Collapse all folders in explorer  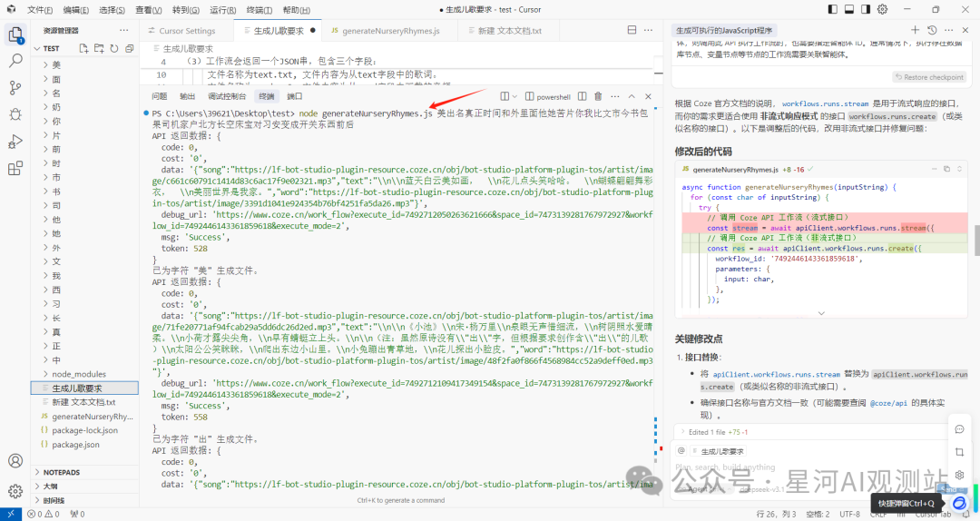129,48
